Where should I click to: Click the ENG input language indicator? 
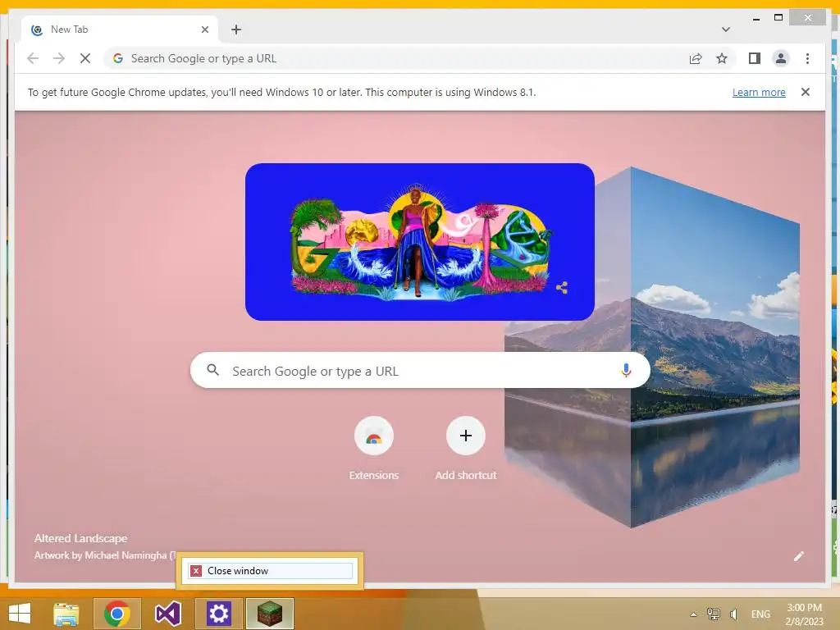click(x=760, y=614)
